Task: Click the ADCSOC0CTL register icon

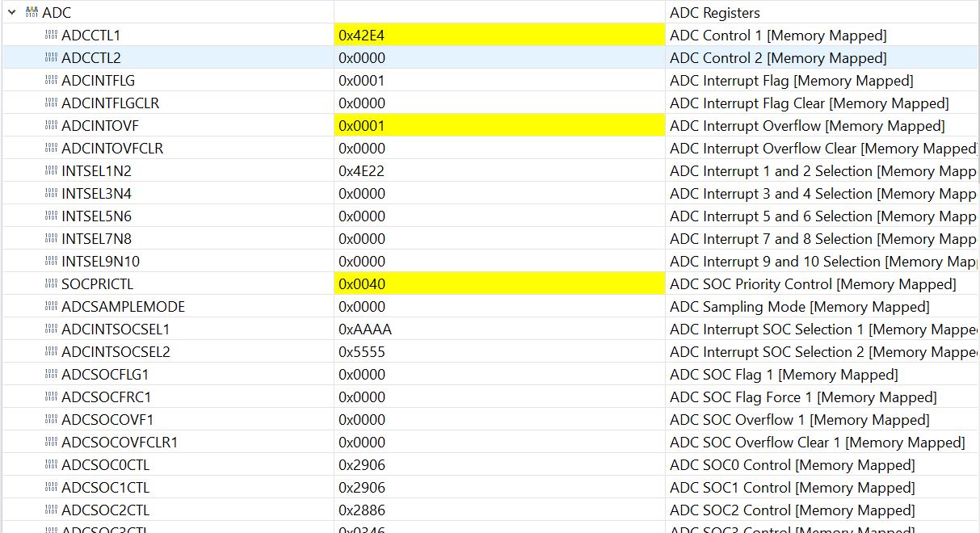Action: point(51,465)
